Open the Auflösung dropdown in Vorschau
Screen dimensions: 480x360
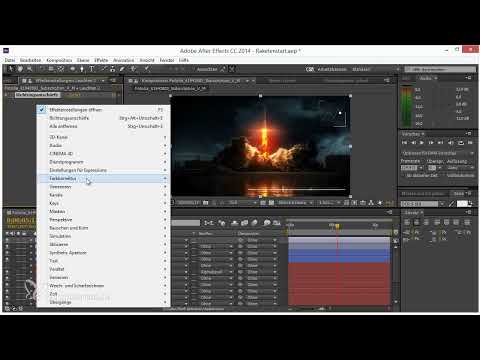click(x=460, y=168)
